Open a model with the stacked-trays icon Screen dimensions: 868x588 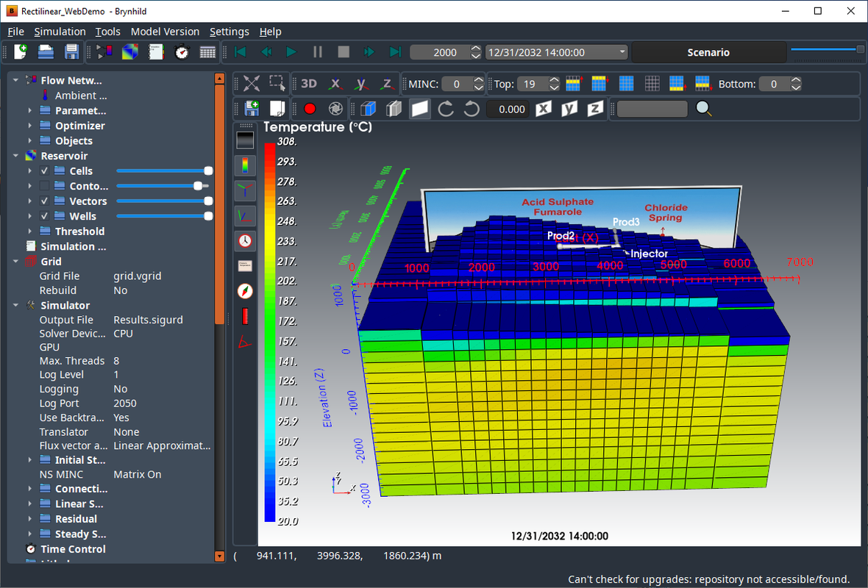click(46, 52)
